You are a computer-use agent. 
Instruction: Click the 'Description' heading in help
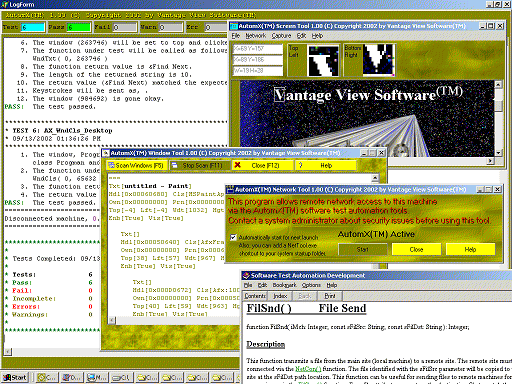click(265, 344)
